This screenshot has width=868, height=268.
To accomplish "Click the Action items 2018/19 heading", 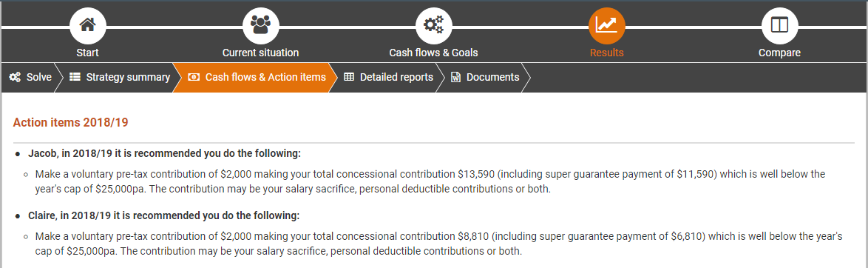I will 70,123.
